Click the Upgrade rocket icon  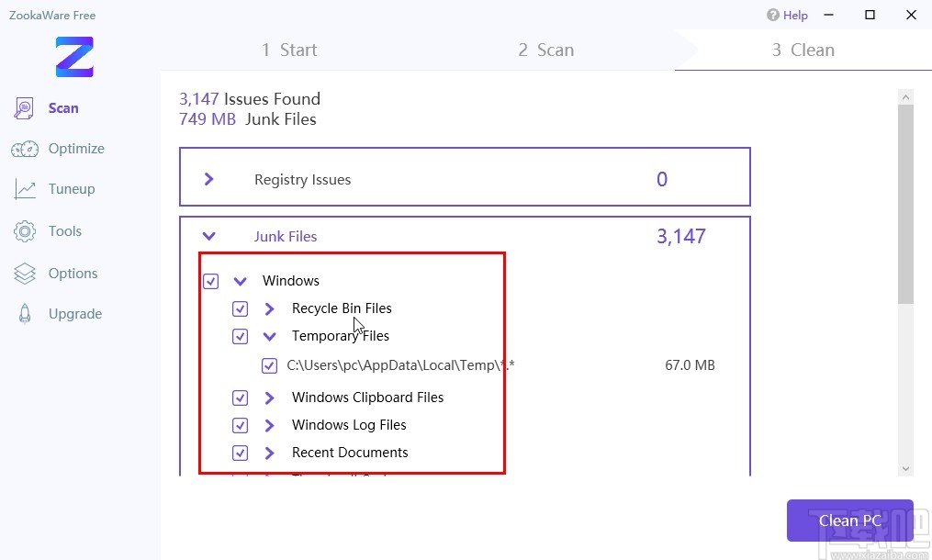[25, 314]
